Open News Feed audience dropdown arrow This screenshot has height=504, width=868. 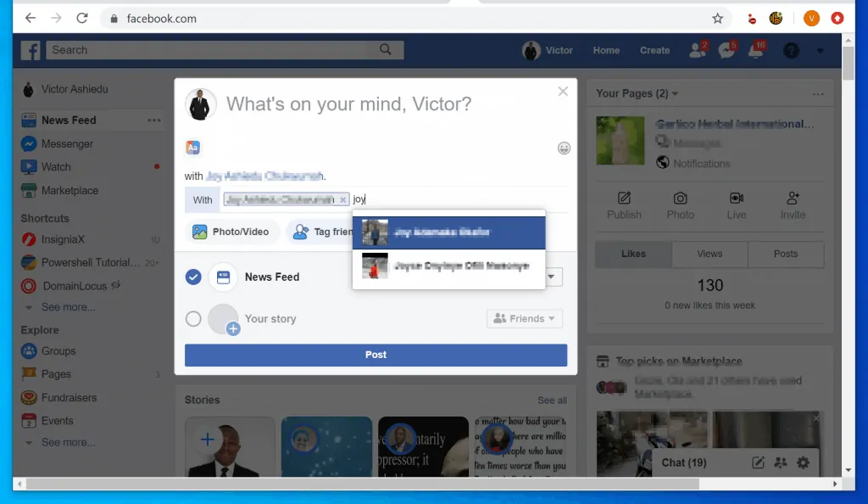551,277
